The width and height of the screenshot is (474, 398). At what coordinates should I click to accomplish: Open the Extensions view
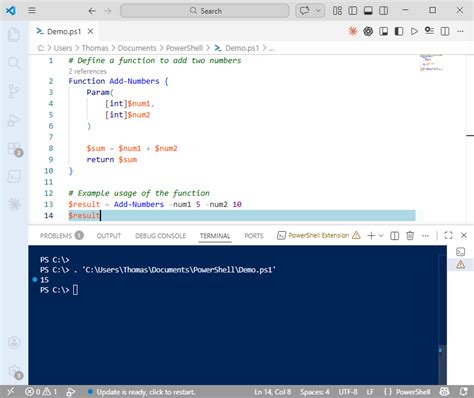[x=15, y=149]
